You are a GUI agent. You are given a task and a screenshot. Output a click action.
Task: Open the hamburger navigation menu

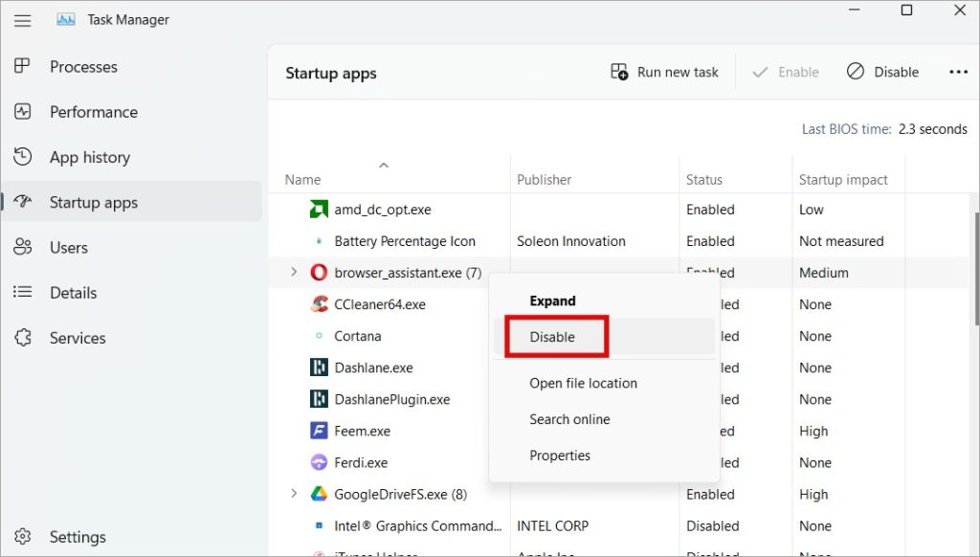(x=22, y=19)
